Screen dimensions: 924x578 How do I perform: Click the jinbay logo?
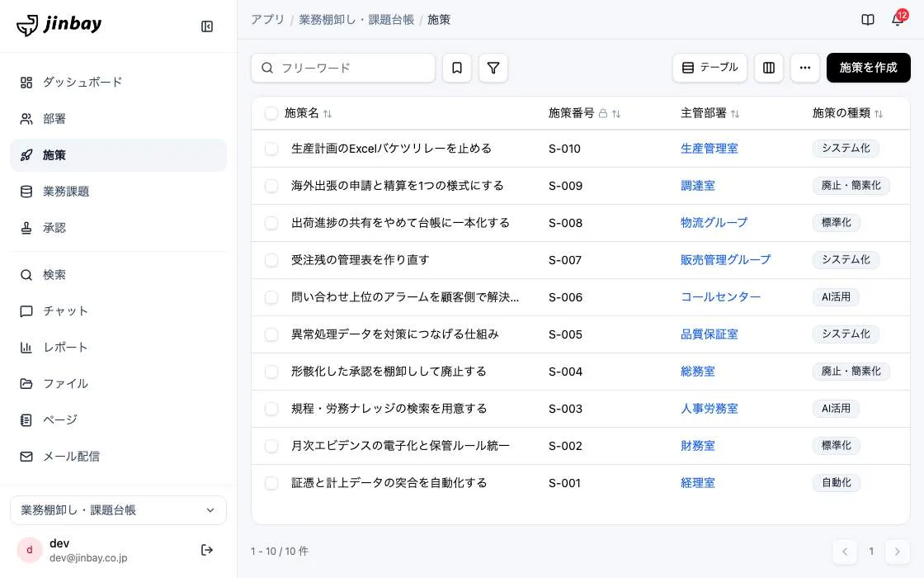click(59, 25)
